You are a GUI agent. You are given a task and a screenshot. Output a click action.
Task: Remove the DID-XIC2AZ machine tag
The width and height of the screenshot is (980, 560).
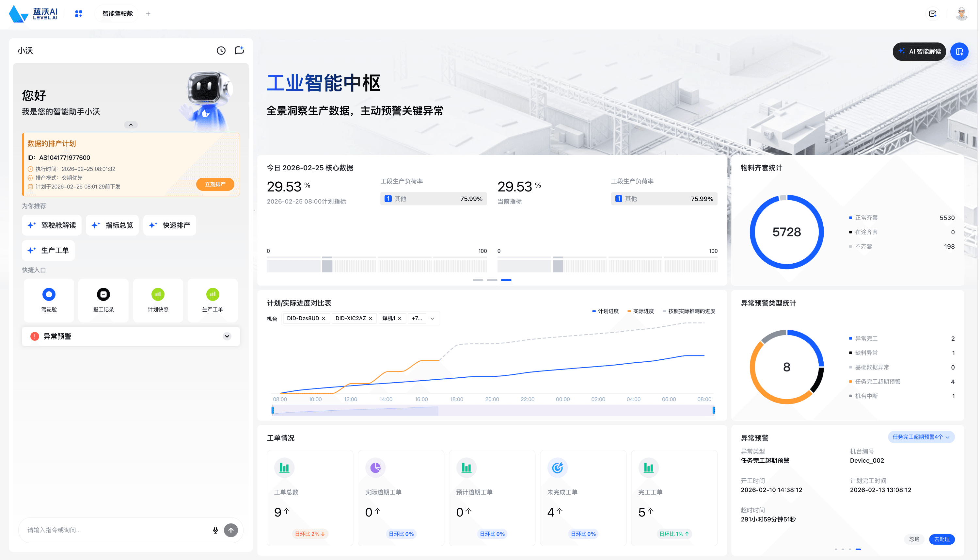pyautogui.click(x=371, y=319)
